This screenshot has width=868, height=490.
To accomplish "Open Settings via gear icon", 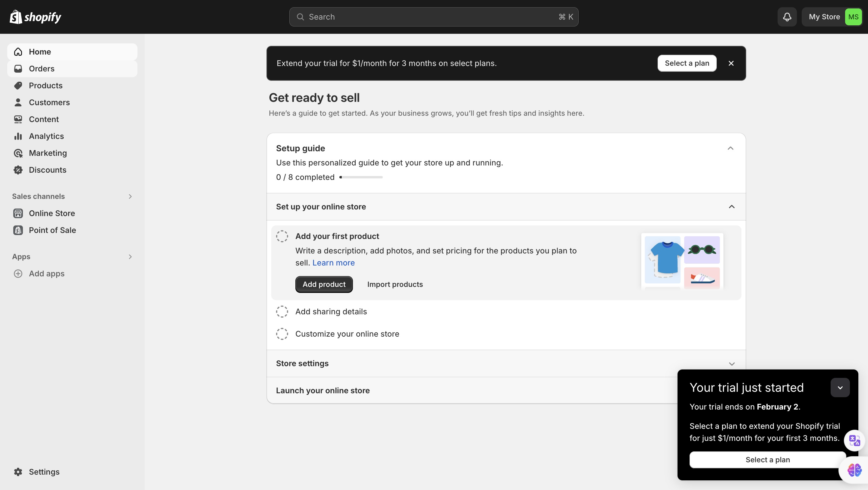I will [x=18, y=472].
